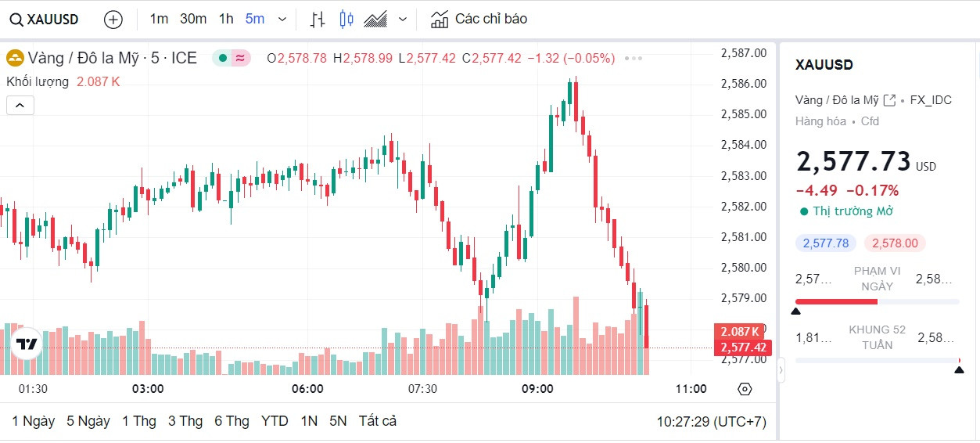Select the 6 Thg date range
980x443 pixels.
[x=232, y=421]
